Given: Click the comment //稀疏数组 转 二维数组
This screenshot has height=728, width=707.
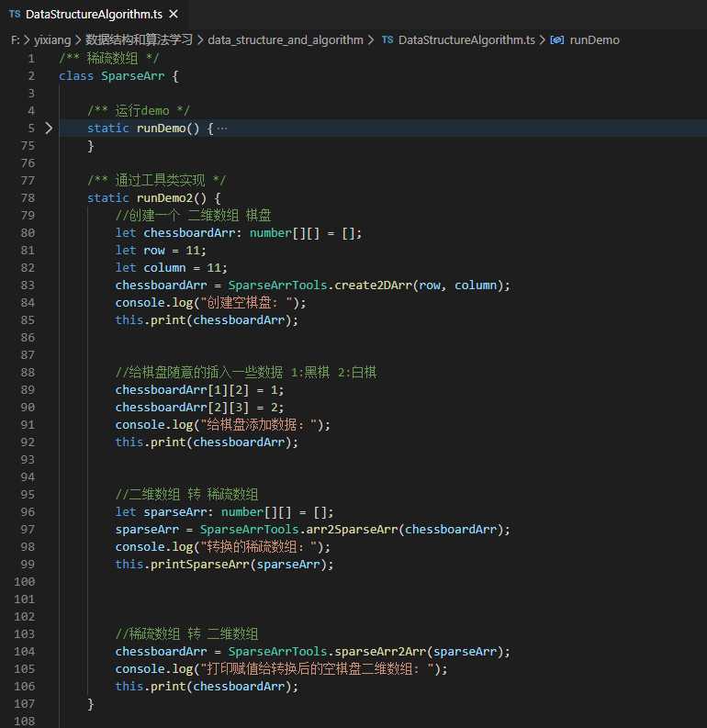Looking at the screenshot, I should 186,634.
